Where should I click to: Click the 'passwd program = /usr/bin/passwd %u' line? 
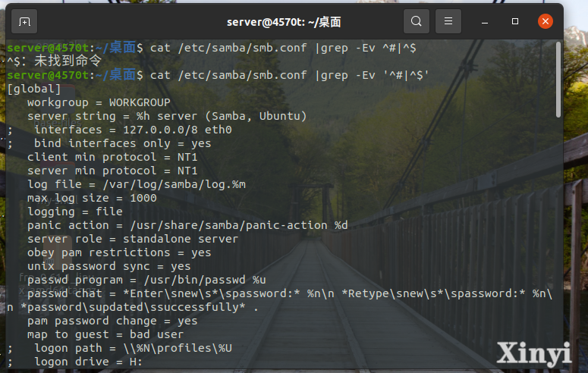(146, 280)
